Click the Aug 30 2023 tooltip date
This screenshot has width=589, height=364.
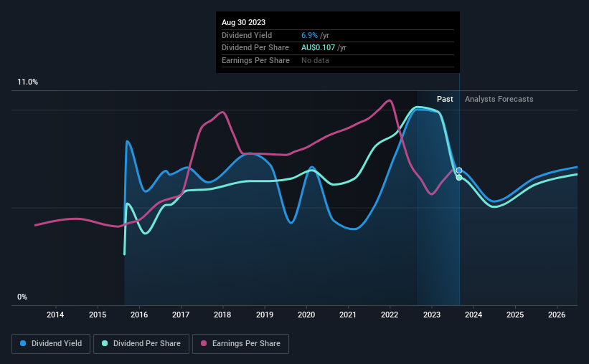click(243, 22)
